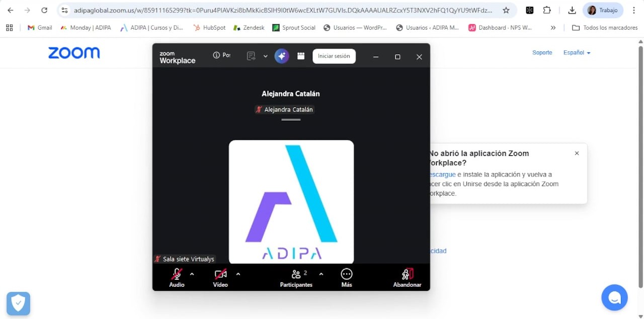Leave meeting with the Abandonar button
The image size is (644, 319).
(407, 278)
